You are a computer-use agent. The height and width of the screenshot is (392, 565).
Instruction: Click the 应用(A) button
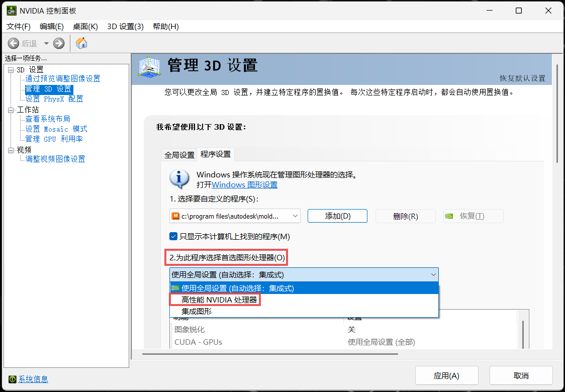[x=446, y=376]
